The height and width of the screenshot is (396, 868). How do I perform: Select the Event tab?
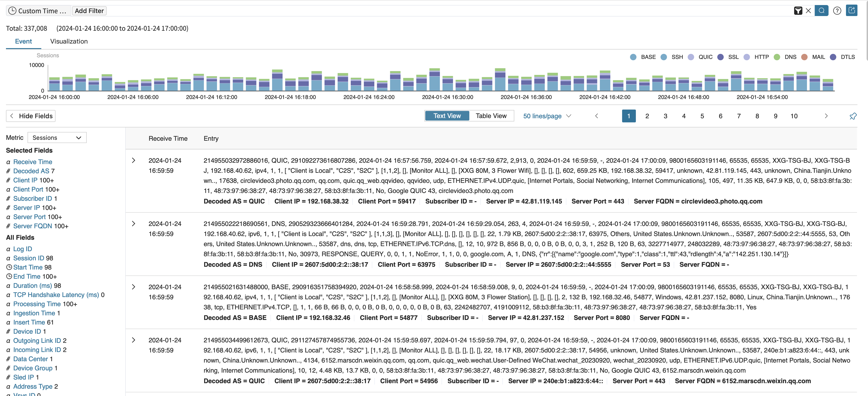(23, 41)
